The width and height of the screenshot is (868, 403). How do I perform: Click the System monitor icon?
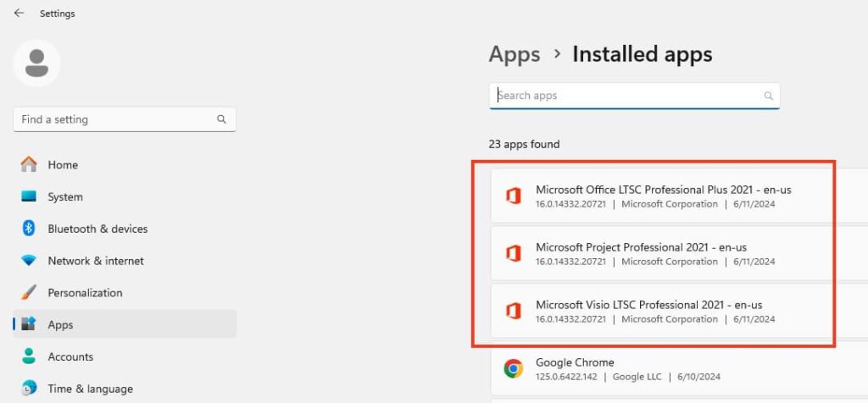coord(29,196)
